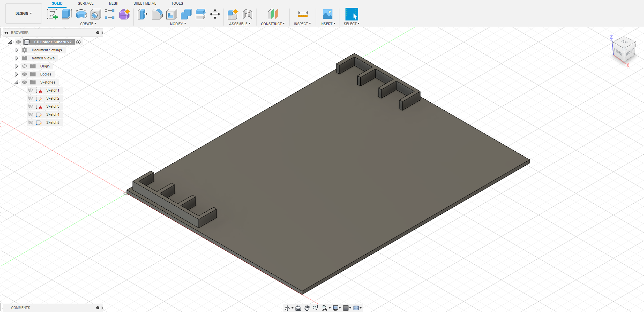Activate the Pan hand tool

307,308
